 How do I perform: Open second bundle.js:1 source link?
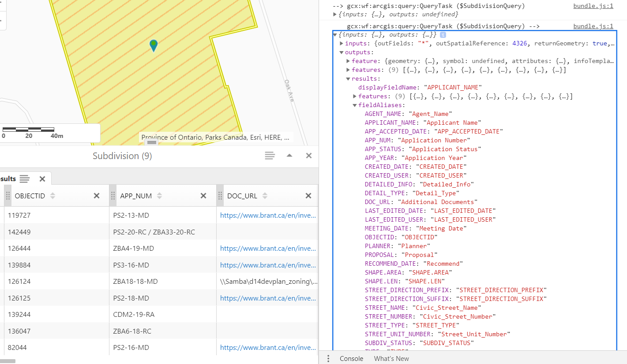(593, 26)
